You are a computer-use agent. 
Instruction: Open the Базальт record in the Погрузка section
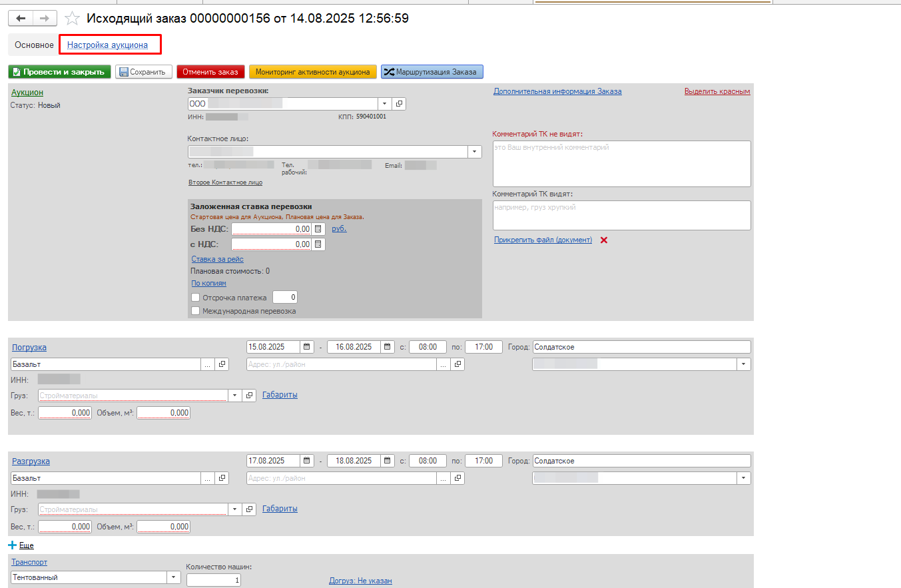[222, 364]
